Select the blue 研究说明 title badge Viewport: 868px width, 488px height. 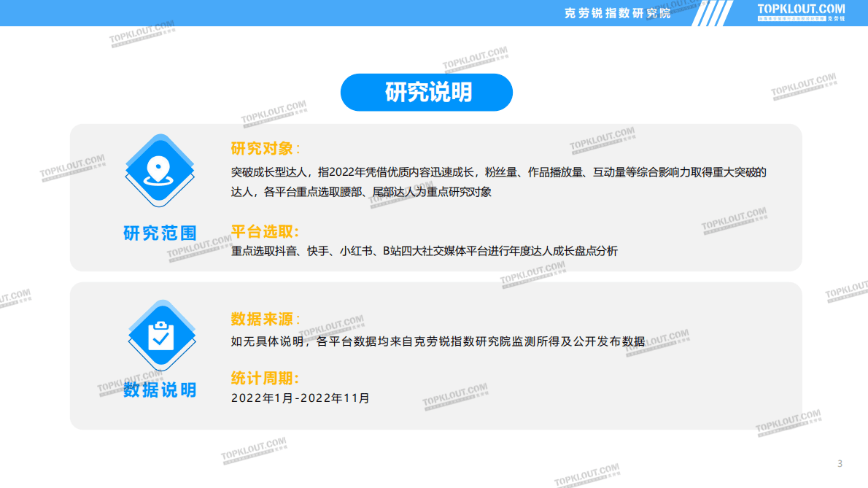tap(427, 92)
